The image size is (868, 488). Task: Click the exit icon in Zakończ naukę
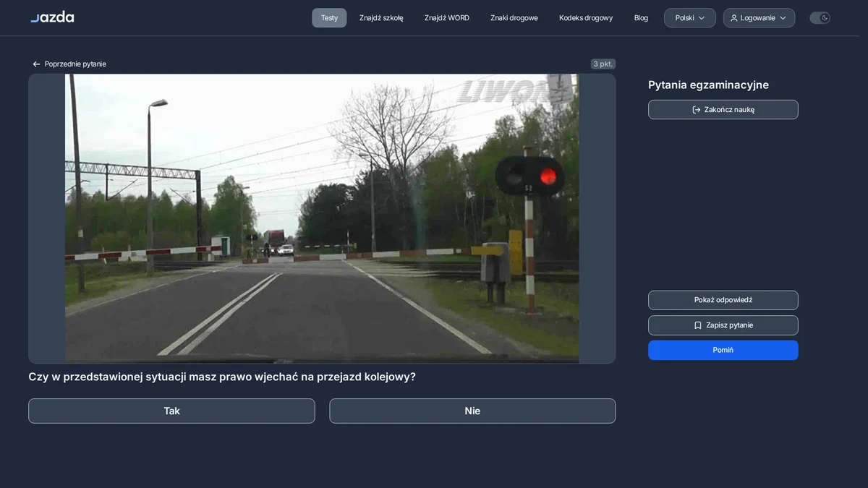point(697,110)
